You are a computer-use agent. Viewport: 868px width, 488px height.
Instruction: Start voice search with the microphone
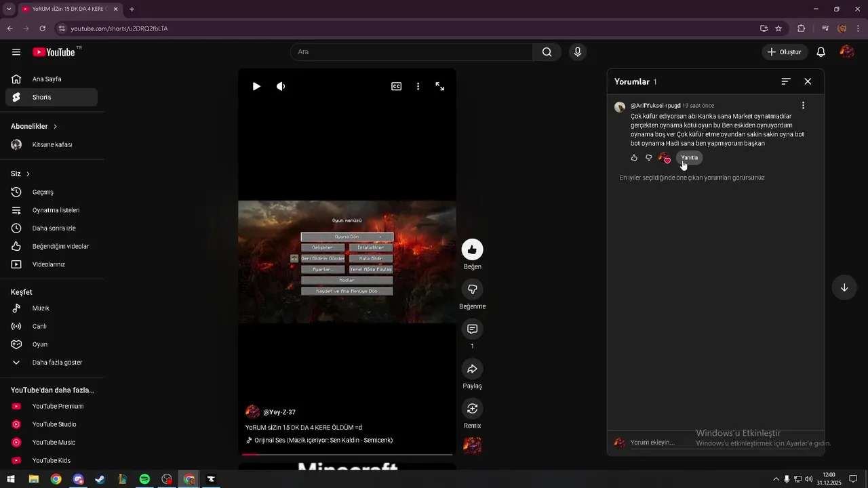[x=577, y=52]
